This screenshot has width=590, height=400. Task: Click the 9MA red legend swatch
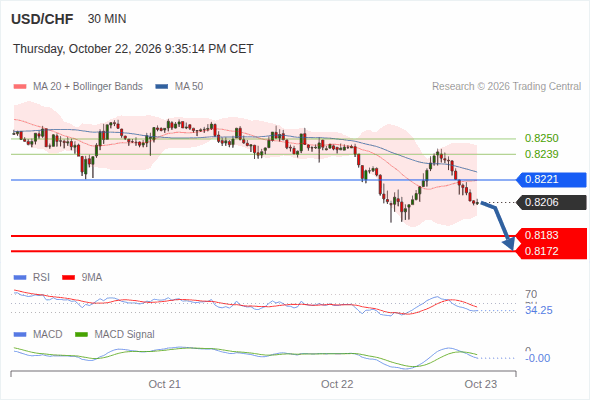click(68, 278)
